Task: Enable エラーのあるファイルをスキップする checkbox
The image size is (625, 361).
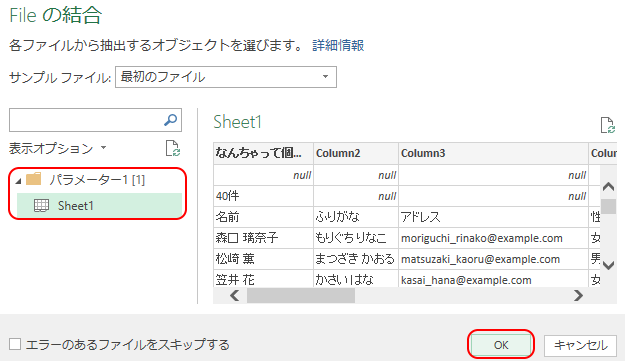Action: tap(15, 344)
